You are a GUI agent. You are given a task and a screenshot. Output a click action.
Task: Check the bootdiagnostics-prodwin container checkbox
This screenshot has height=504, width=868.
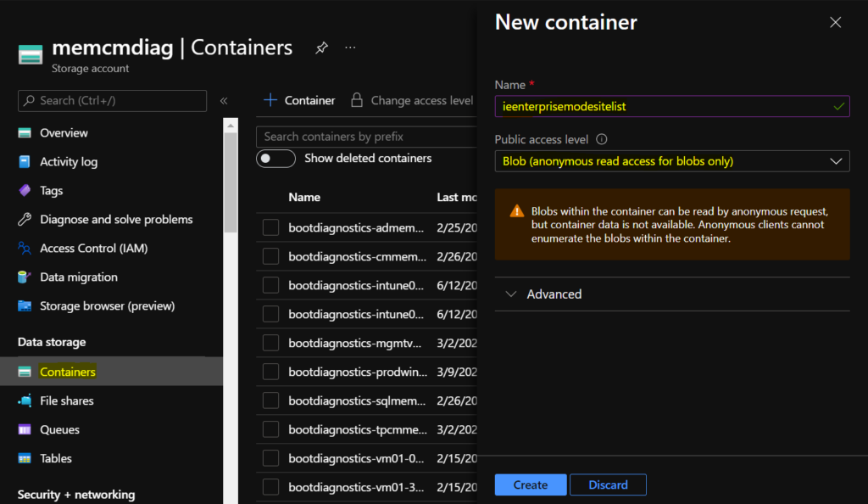point(270,372)
